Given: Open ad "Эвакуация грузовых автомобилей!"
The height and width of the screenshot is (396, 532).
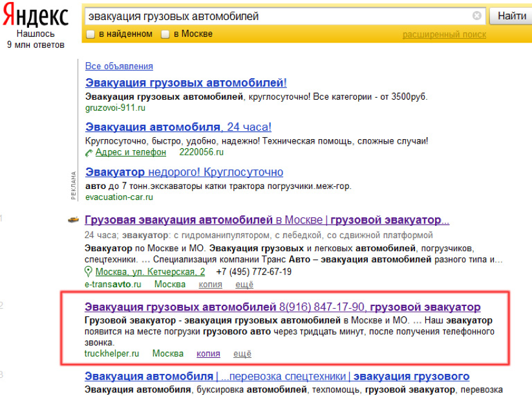Looking at the screenshot, I should [x=186, y=83].
